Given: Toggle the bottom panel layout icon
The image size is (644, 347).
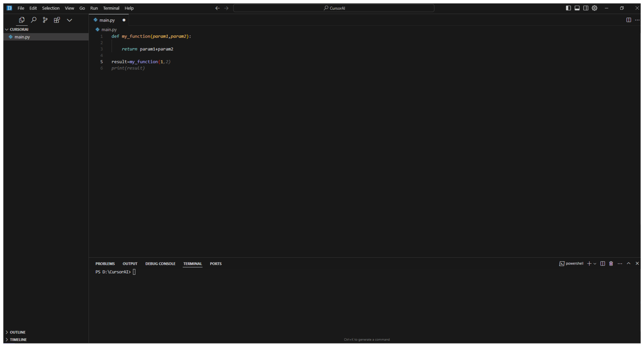Looking at the screenshot, I should (577, 8).
